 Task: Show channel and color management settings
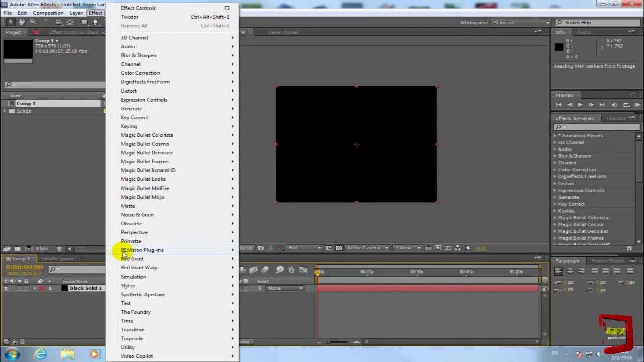click(281, 248)
